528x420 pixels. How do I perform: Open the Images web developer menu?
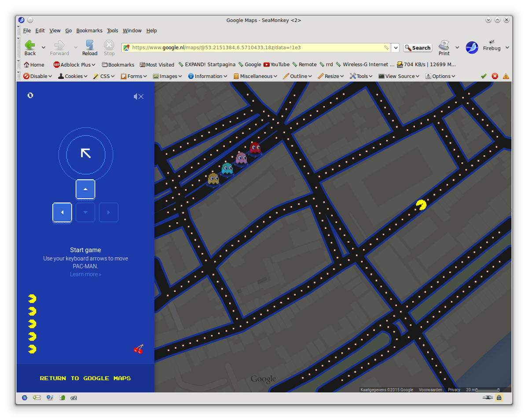pyautogui.click(x=168, y=76)
